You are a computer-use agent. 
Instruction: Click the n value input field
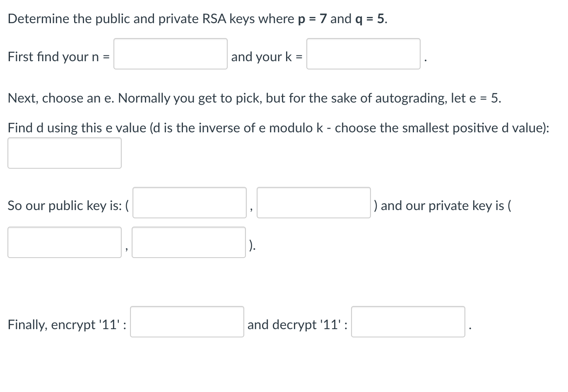(170, 54)
